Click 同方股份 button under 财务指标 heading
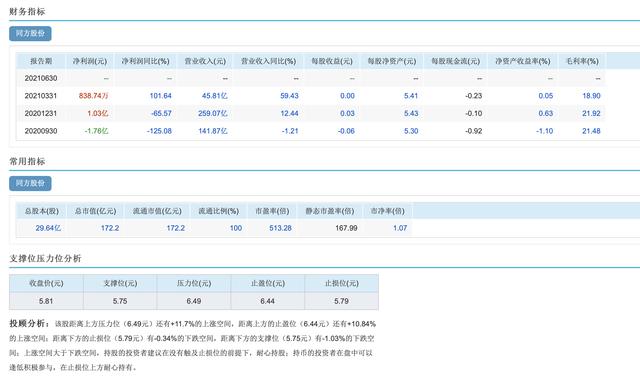Image resolution: width=640 pixels, height=381 pixels. [30, 33]
